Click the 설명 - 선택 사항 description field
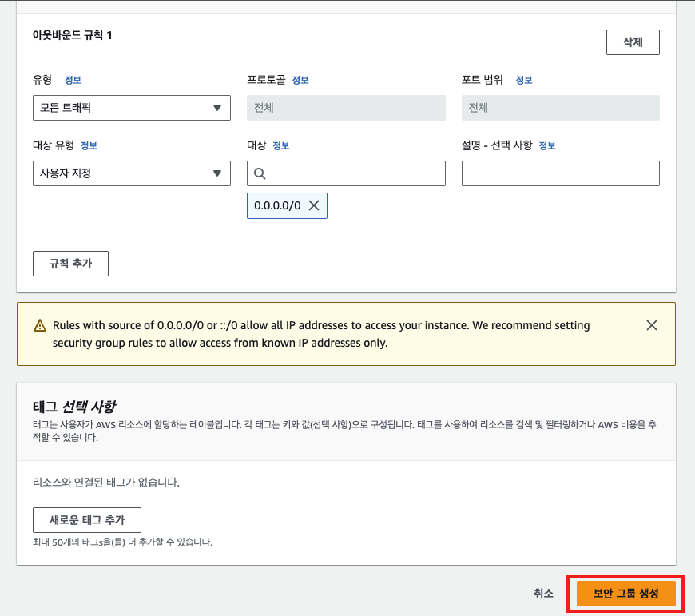 coord(560,173)
